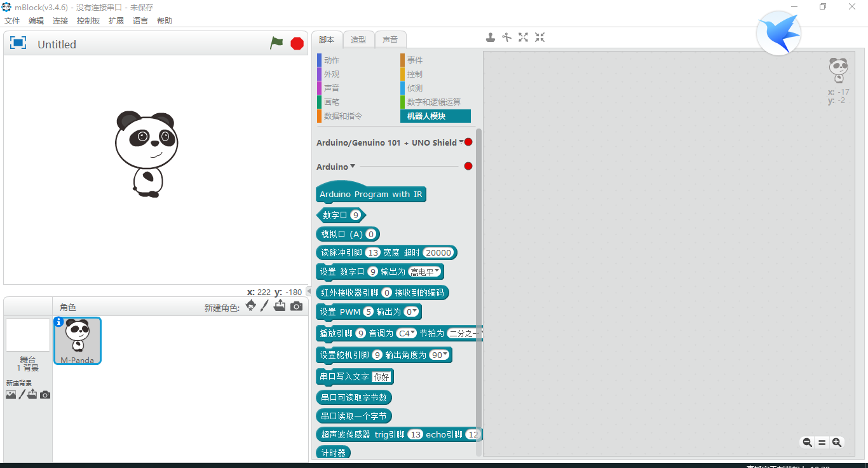
Task: Open the 二分之一 beat dropdown
Action: pos(465,333)
